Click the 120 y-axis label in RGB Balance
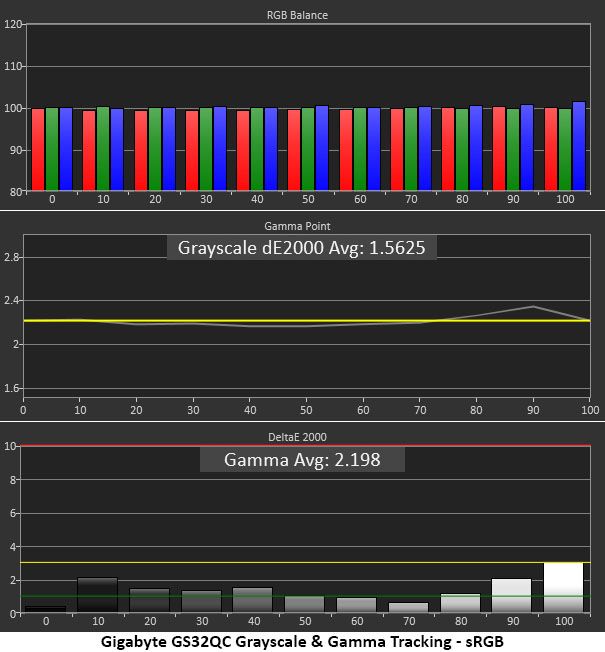 pos(12,25)
